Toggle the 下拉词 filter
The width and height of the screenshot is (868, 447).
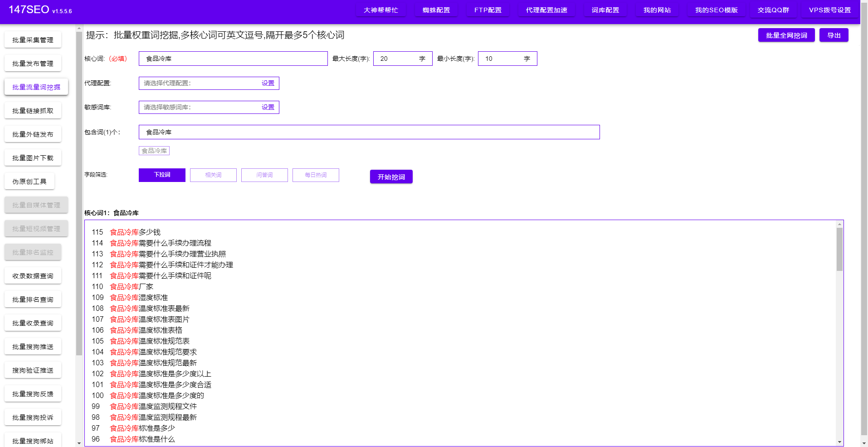(162, 175)
